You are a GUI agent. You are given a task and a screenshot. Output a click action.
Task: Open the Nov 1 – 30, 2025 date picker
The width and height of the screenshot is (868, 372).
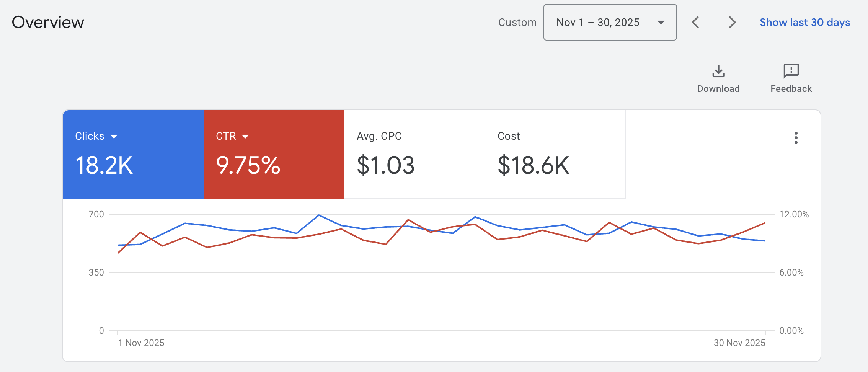598,23
